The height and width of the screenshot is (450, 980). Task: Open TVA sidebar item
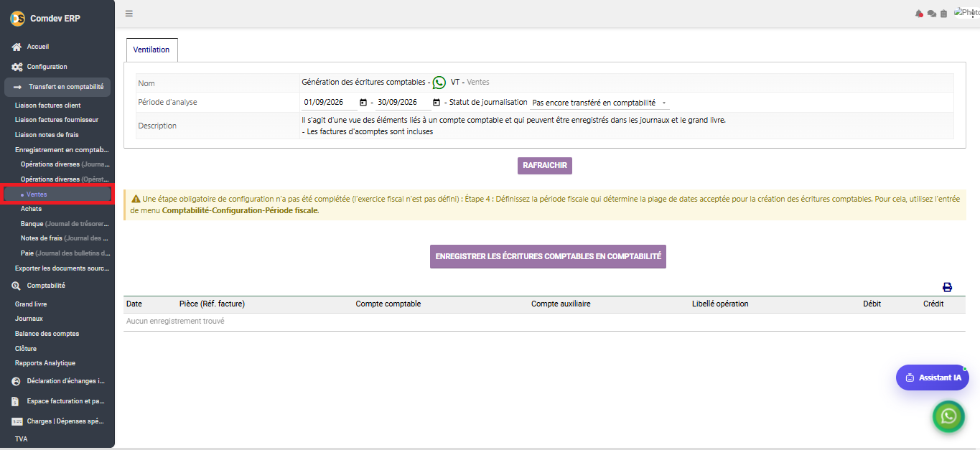click(22, 439)
